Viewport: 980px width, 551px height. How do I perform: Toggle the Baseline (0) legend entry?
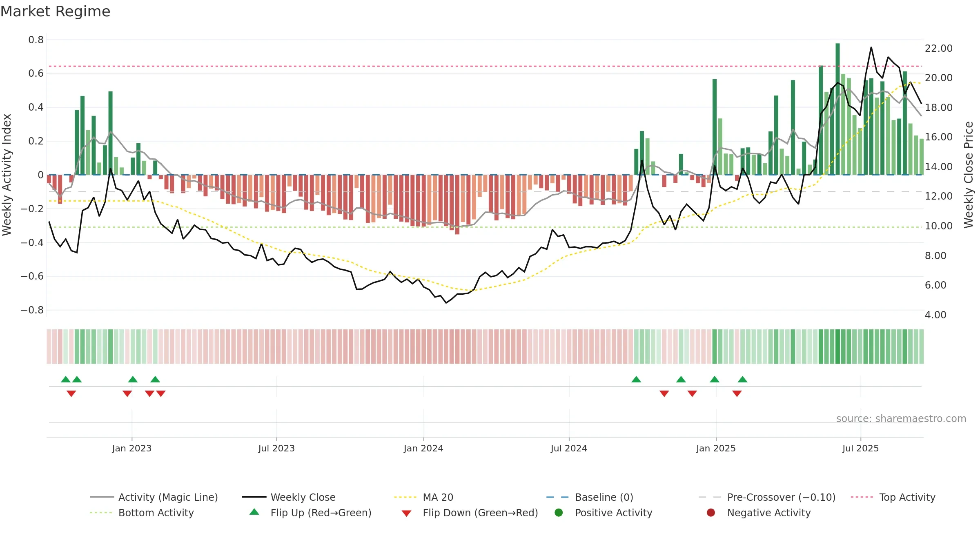(x=590, y=497)
